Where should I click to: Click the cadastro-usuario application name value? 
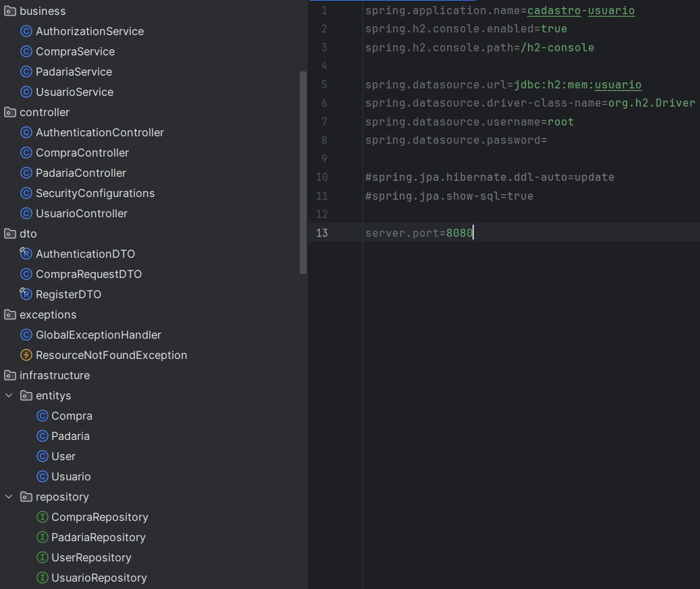581,11
